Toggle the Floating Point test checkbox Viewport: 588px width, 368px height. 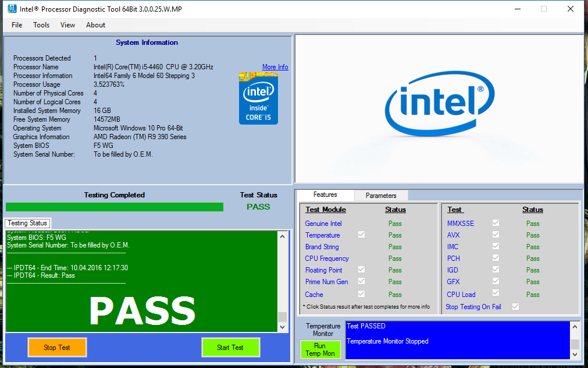362,269
